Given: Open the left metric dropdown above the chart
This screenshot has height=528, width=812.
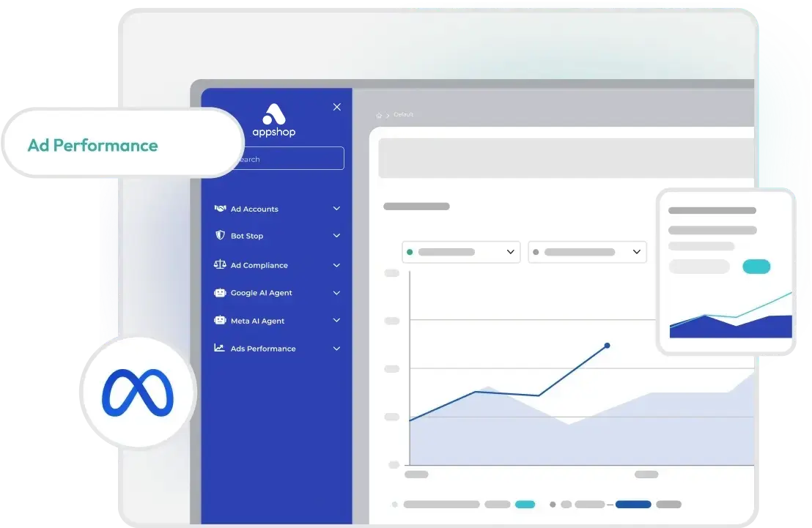Looking at the screenshot, I should tap(460, 252).
